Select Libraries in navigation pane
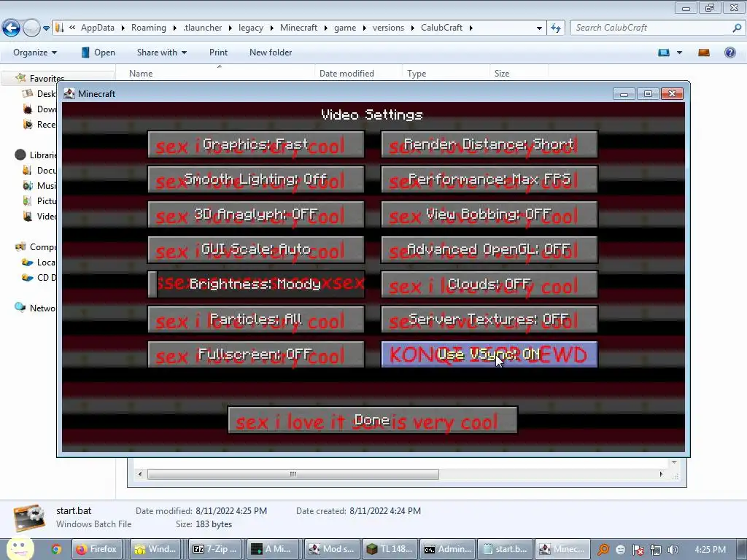Image resolution: width=747 pixels, height=560 pixels. pos(35,155)
